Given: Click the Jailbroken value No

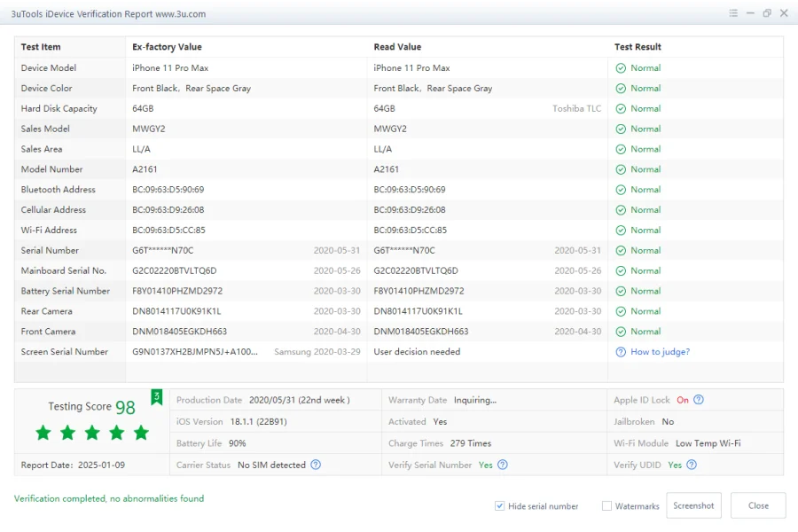Looking at the screenshot, I should 668,421.
